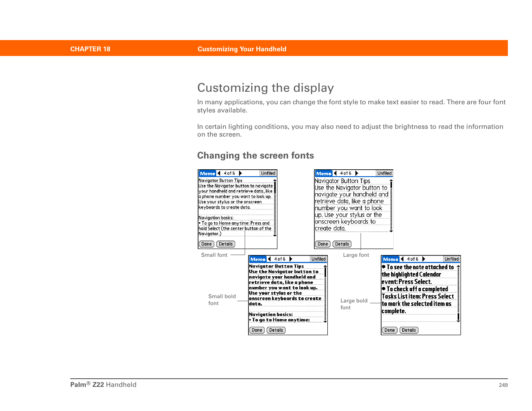
Task: Click the 'Large font' caption label
Action: [356, 255]
